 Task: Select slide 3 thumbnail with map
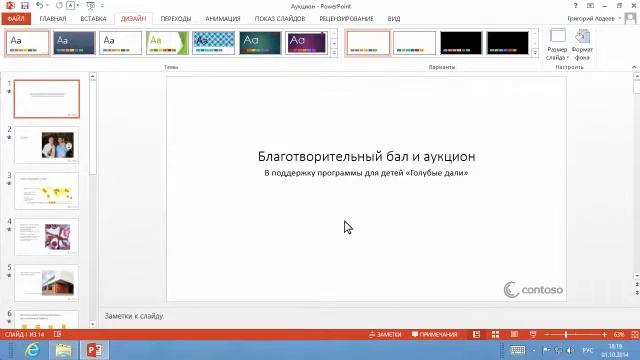pos(47,191)
